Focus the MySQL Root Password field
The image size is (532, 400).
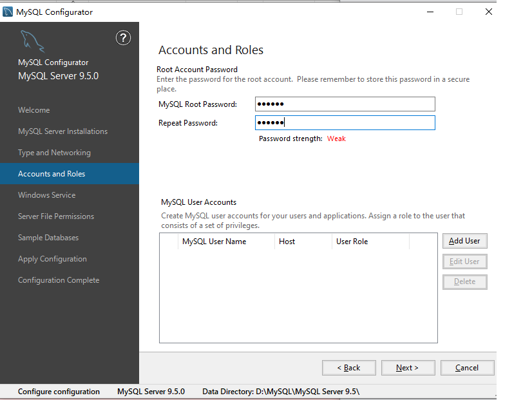(345, 104)
